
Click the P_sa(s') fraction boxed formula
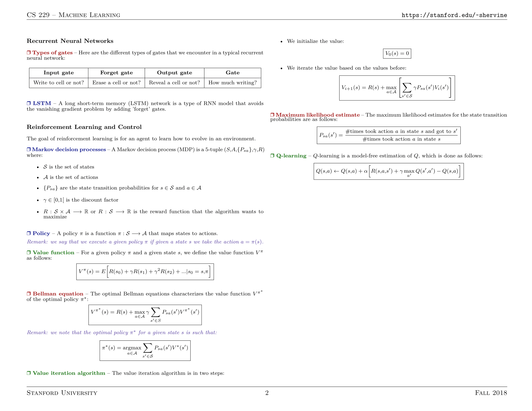coord(389,135)
